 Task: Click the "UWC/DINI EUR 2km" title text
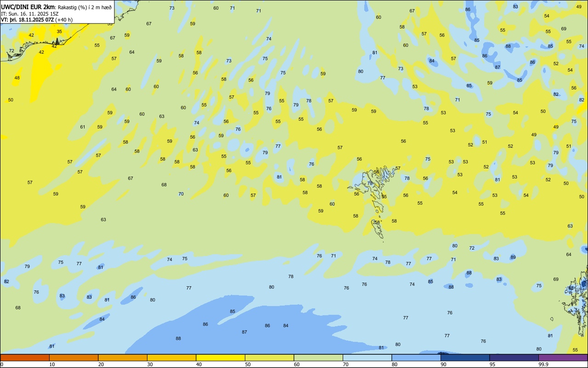click(28, 7)
